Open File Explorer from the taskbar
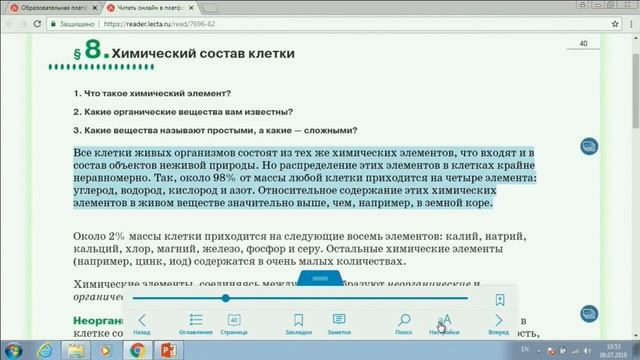 pyautogui.click(x=76, y=351)
